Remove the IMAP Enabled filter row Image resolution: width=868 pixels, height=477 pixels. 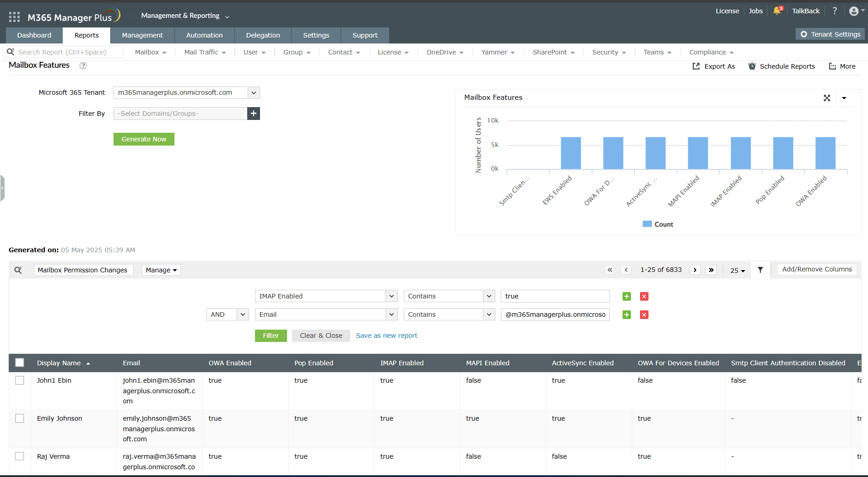click(644, 297)
